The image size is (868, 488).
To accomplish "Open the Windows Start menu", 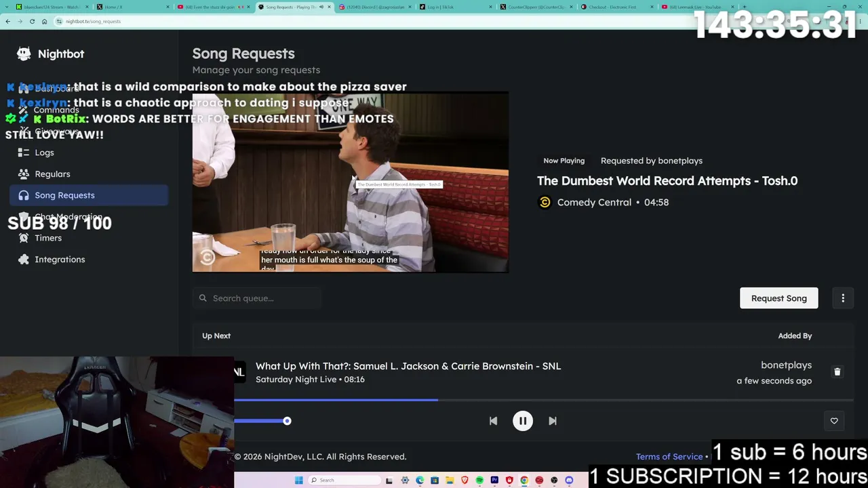I will (x=299, y=481).
